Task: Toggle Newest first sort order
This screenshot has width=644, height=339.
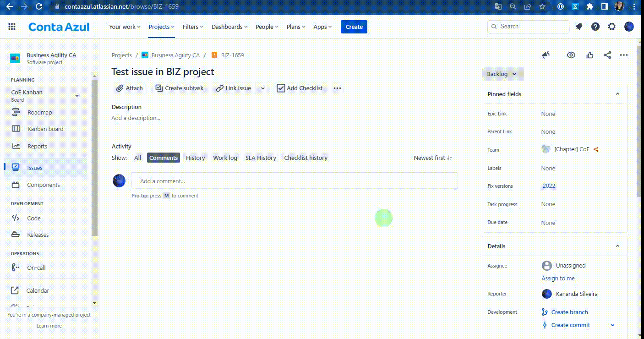Action: point(433,158)
